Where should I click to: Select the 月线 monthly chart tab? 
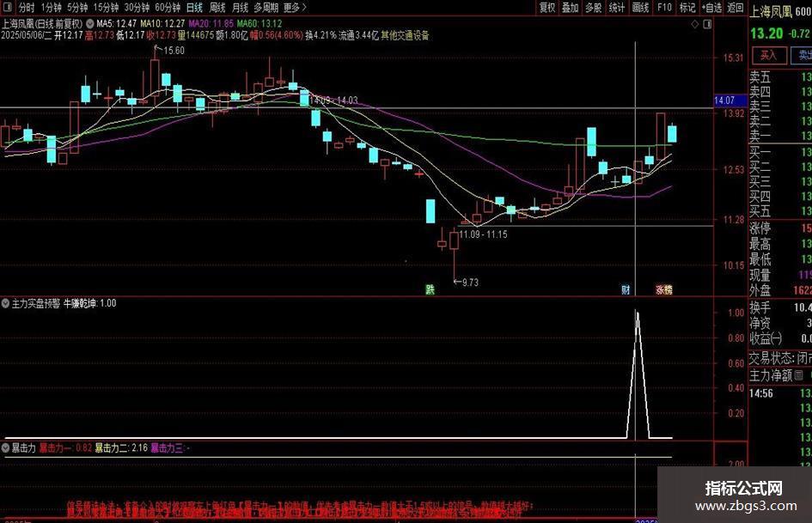click(x=241, y=8)
